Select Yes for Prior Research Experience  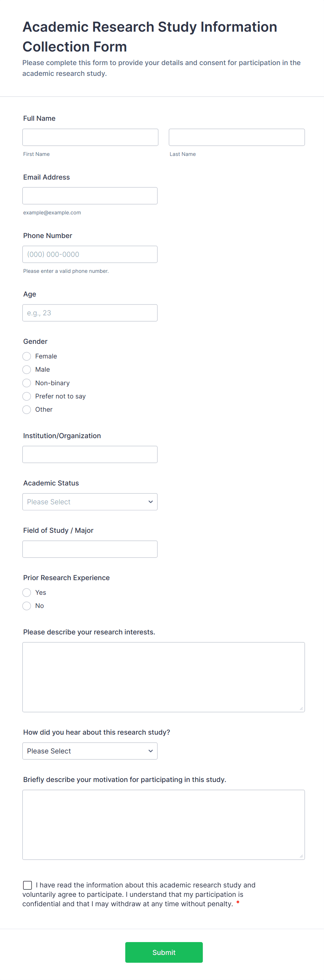click(x=26, y=593)
